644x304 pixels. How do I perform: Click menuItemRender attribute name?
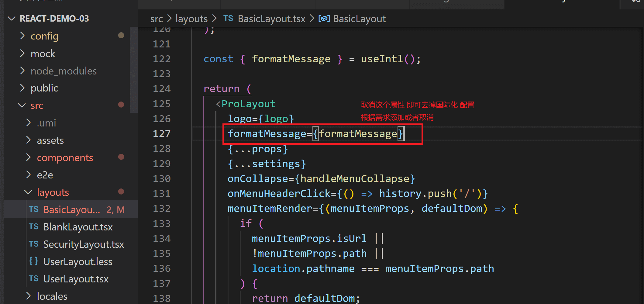click(x=270, y=209)
